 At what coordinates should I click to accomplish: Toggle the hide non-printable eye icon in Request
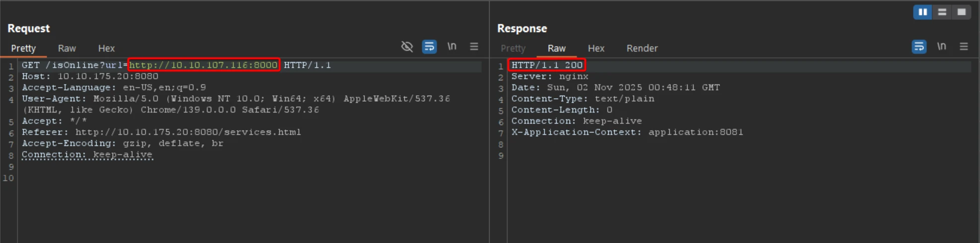[407, 47]
